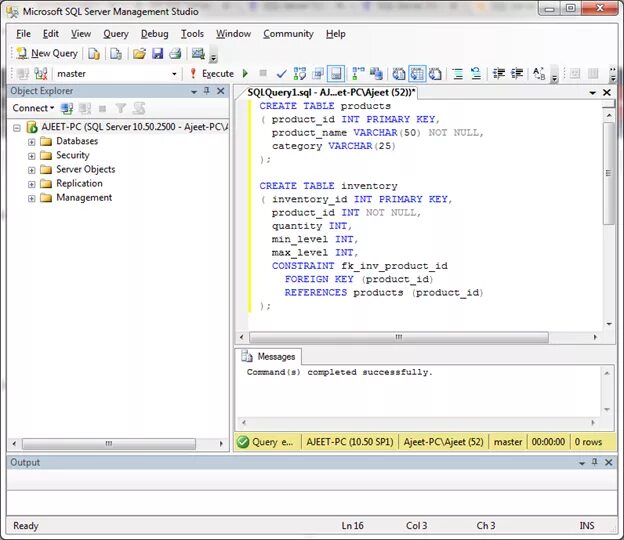Toggle Include Actual Execution Plan icon

point(358,74)
